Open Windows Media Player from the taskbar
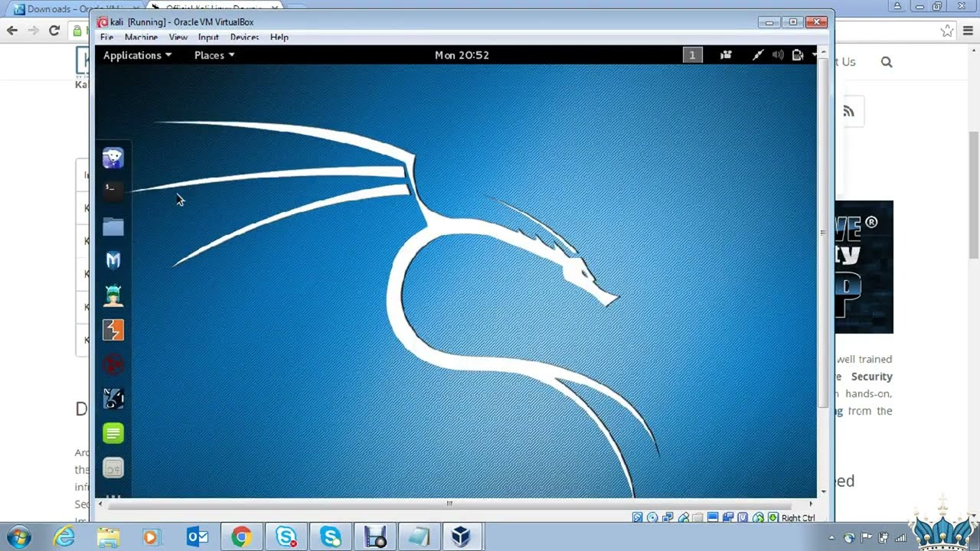This screenshot has width=980, height=551. click(151, 537)
